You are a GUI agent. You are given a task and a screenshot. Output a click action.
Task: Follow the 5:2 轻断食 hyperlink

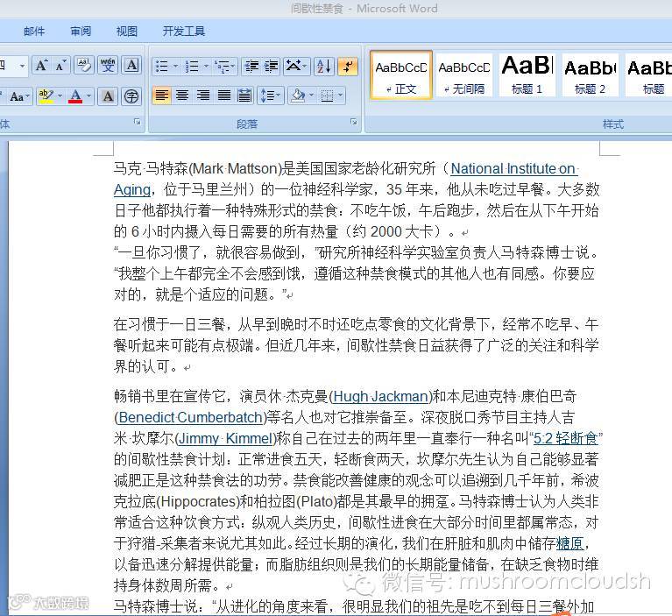pyautogui.click(x=566, y=438)
